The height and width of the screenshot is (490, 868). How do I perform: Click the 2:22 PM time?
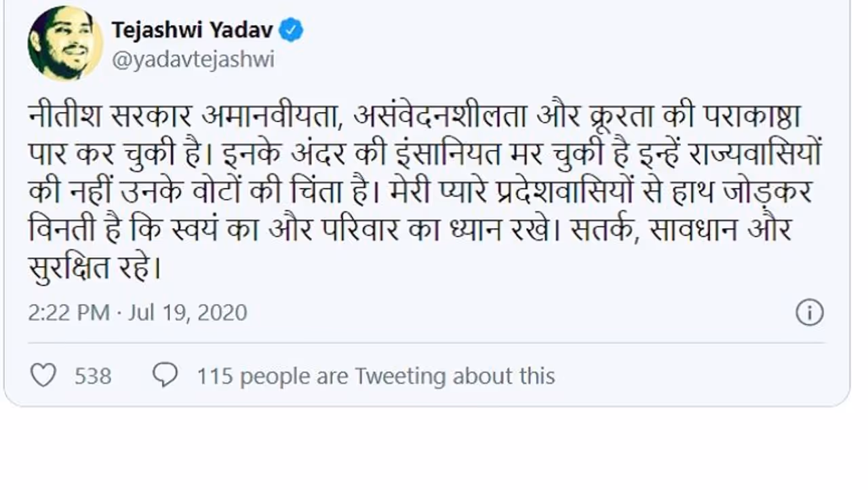[68, 312]
